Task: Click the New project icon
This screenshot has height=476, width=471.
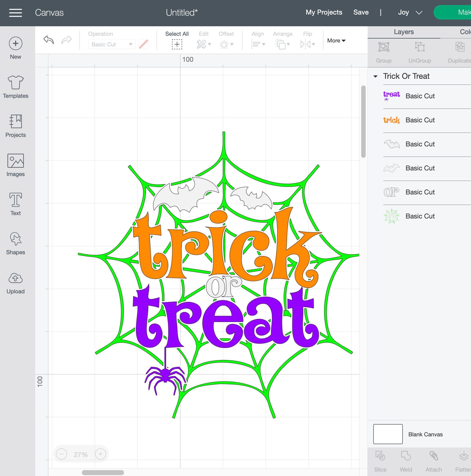Action: pyautogui.click(x=16, y=44)
